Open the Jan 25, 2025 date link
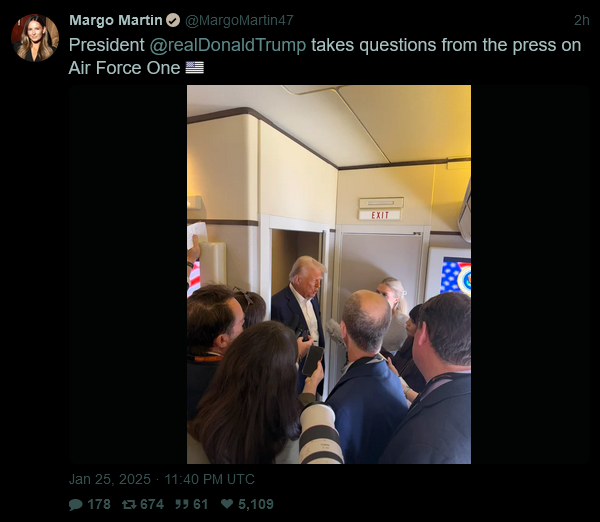The width and height of the screenshot is (600, 522). 110,479
